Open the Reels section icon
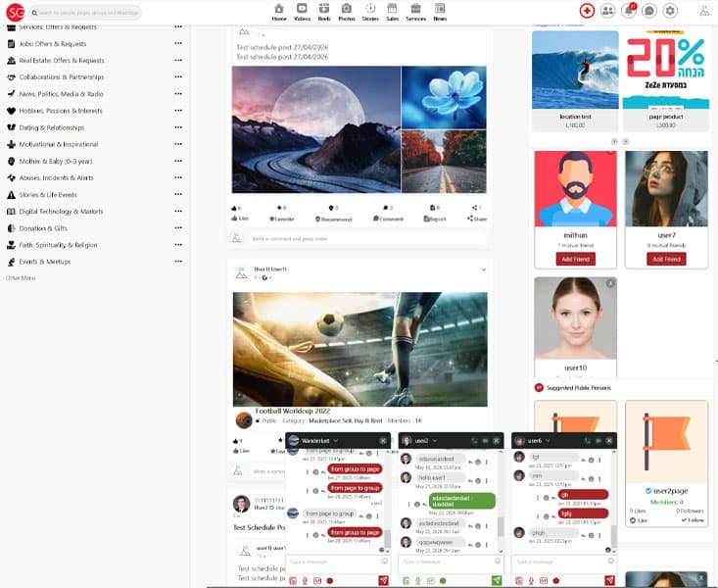This screenshot has width=718, height=588. pyautogui.click(x=324, y=12)
